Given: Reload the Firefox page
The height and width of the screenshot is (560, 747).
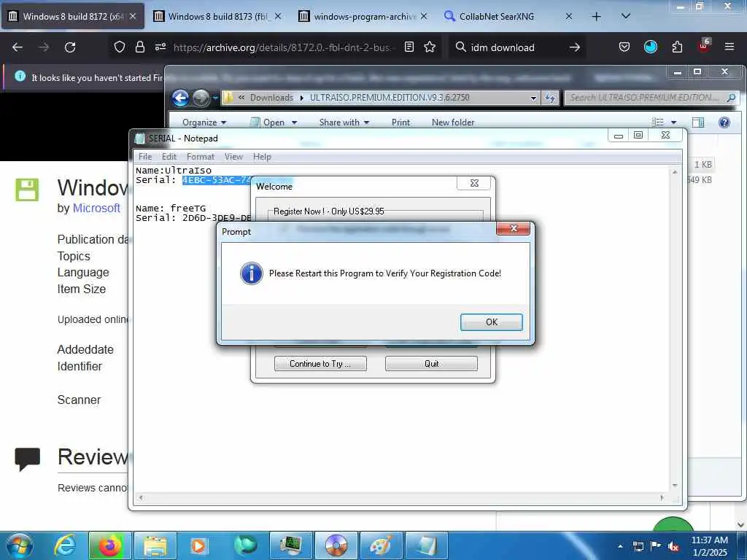Looking at the screenshot, I should (x=70, y=47).
